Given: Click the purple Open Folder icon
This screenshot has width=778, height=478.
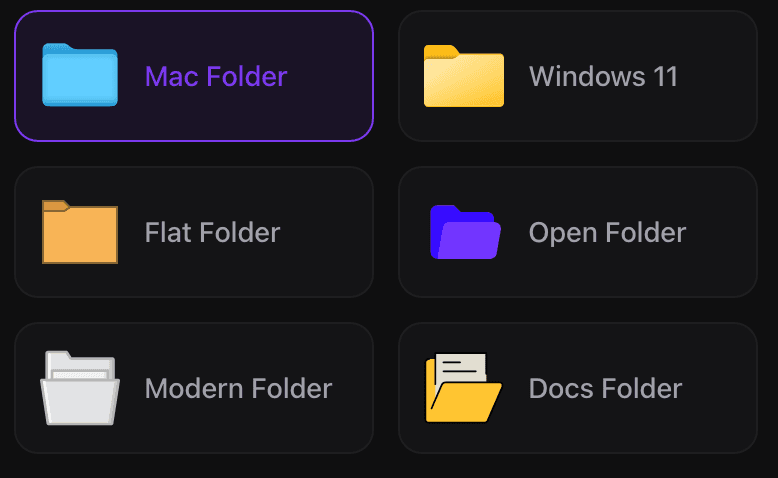Looking at the screenshot, I should coord(465,232).
